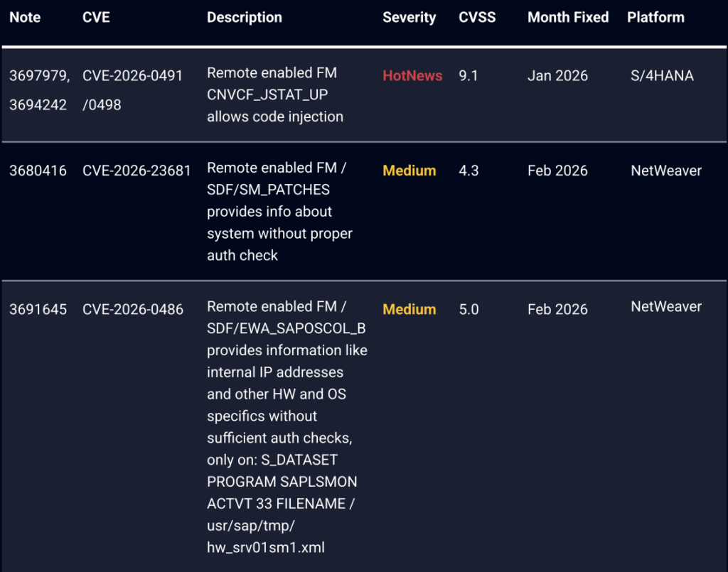Screen dimensions: 728x572
Task: Open SAP note 3691645
Action: [x=38, y=309]
